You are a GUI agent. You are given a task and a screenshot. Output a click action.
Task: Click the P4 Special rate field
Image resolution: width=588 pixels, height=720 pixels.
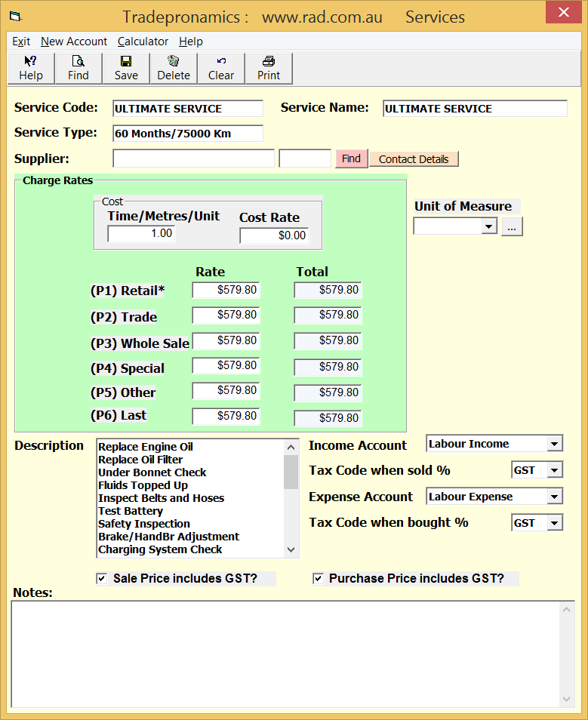point(226,365)
